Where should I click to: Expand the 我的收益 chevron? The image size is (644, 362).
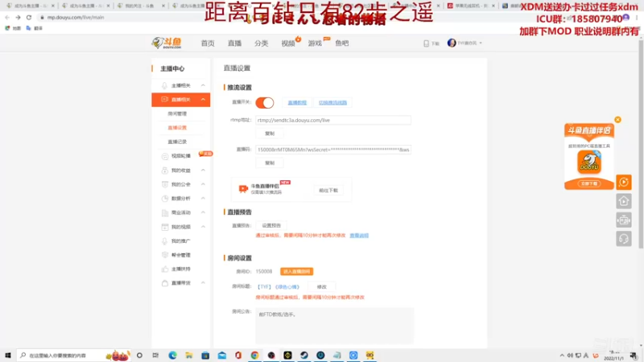click(203, 170)
